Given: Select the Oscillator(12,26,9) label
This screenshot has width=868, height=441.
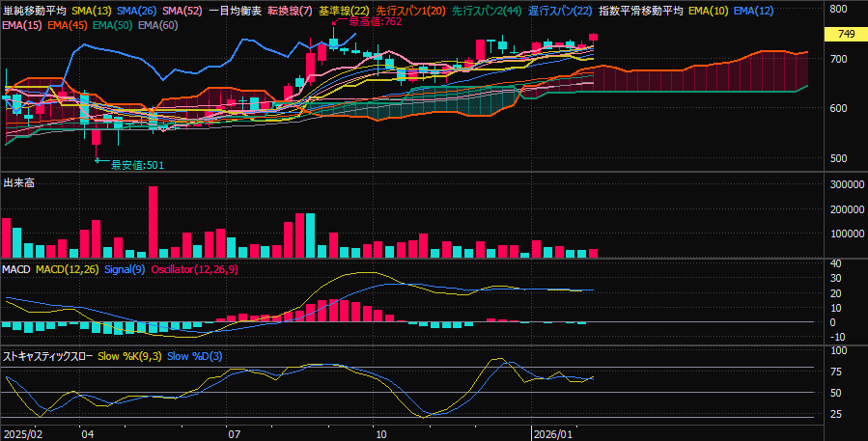Looking at the screenshot, I should coord(191,268).
